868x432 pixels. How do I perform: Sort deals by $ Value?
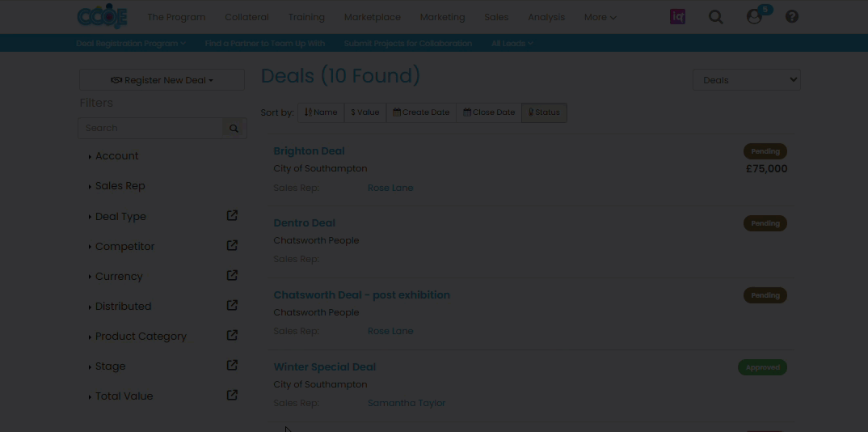point(365,112)
